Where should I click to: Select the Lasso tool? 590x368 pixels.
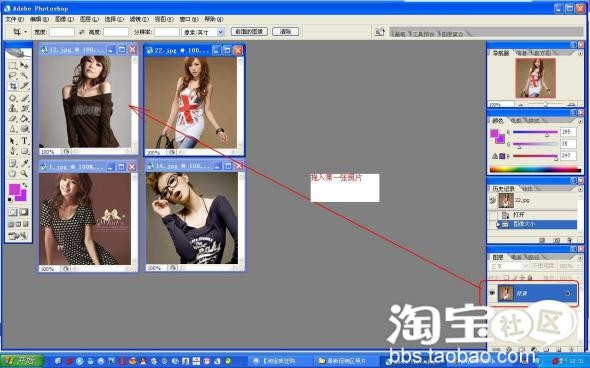[x=13, y=76]
